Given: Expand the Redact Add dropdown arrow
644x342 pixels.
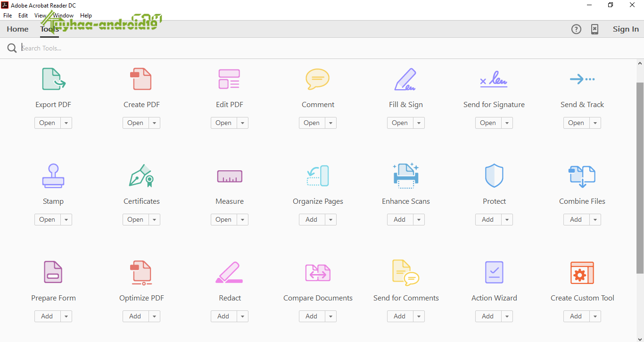Looking at the screenshot, I should (242, 317).
